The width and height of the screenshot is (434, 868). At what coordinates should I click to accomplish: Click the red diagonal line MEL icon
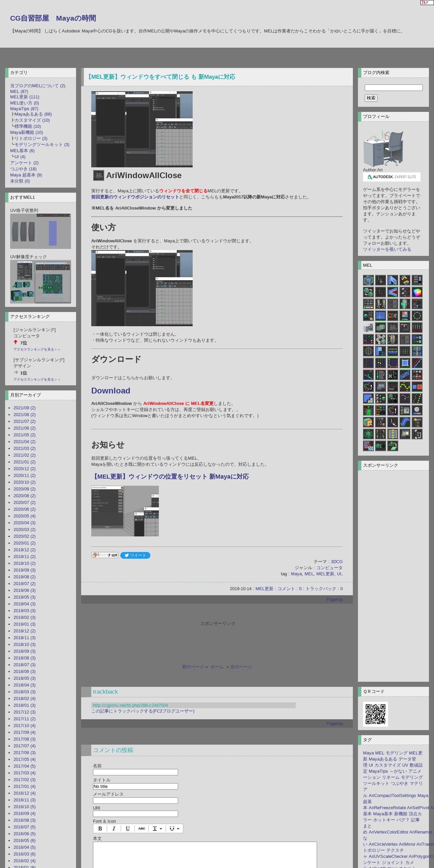[417, 363]
